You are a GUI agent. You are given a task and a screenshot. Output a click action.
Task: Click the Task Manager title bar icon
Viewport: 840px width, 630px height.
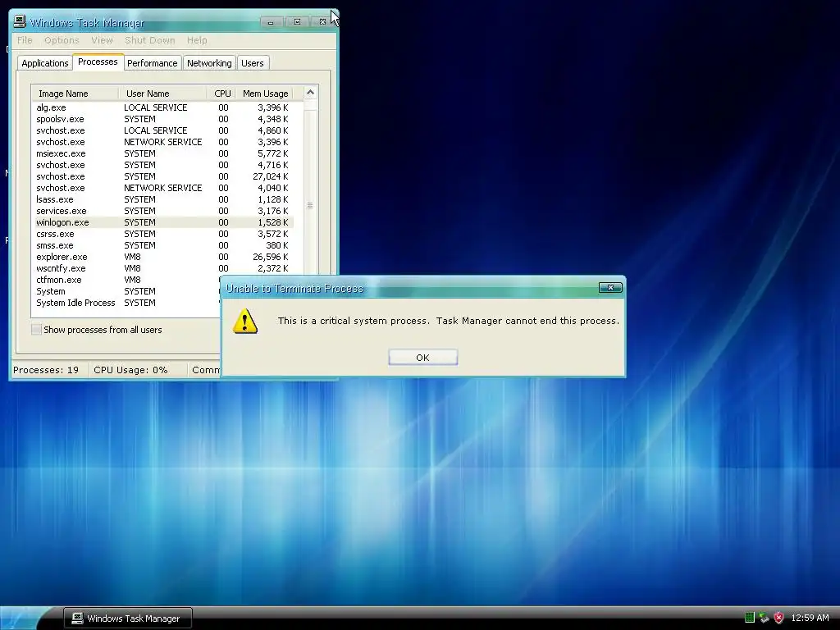[20, 21]
